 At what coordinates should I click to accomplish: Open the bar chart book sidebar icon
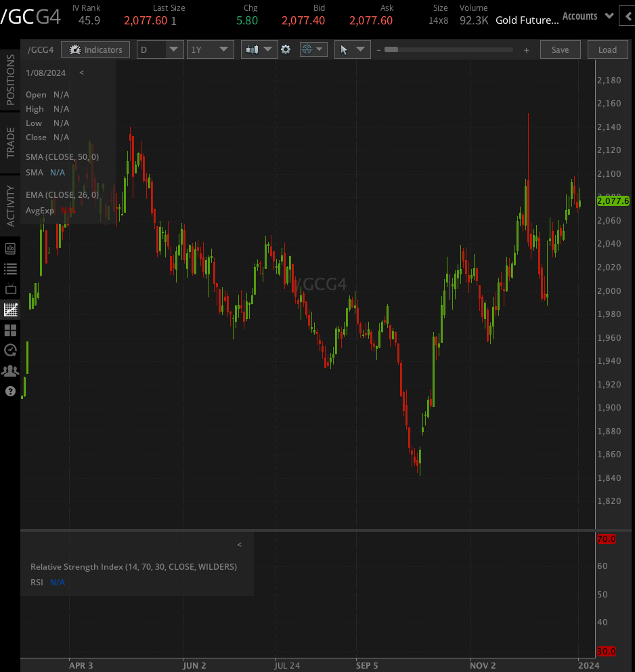coord(10,248)
